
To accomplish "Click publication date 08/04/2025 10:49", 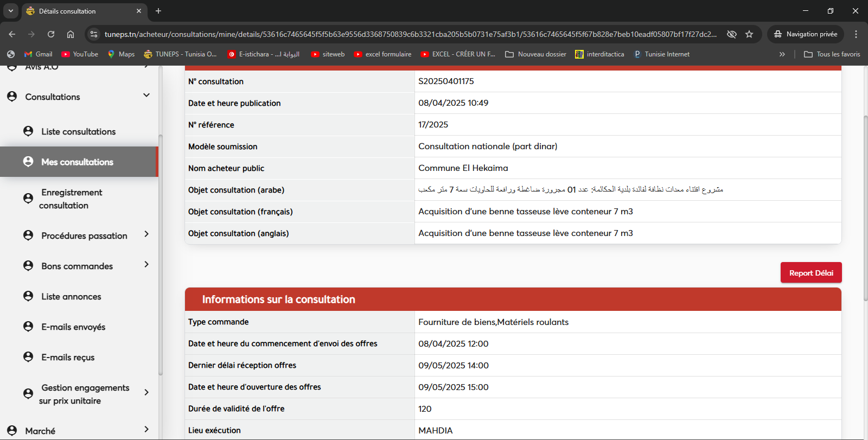I will [454, 103].
